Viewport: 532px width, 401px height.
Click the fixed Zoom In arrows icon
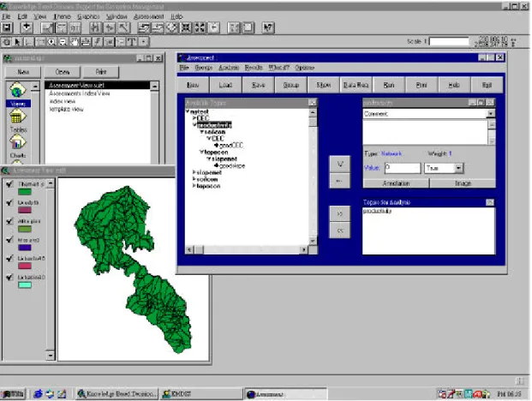coord(186,27)
